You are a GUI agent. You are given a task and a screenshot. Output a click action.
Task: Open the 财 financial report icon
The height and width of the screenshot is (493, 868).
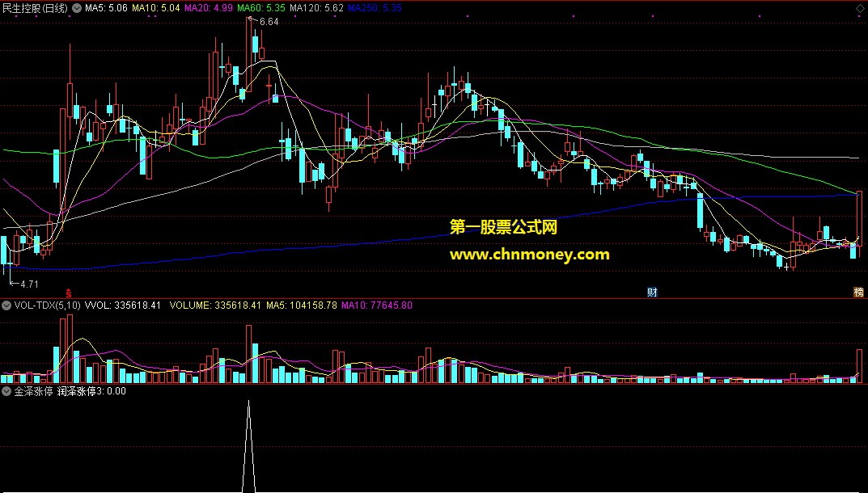tap(652, 292)
